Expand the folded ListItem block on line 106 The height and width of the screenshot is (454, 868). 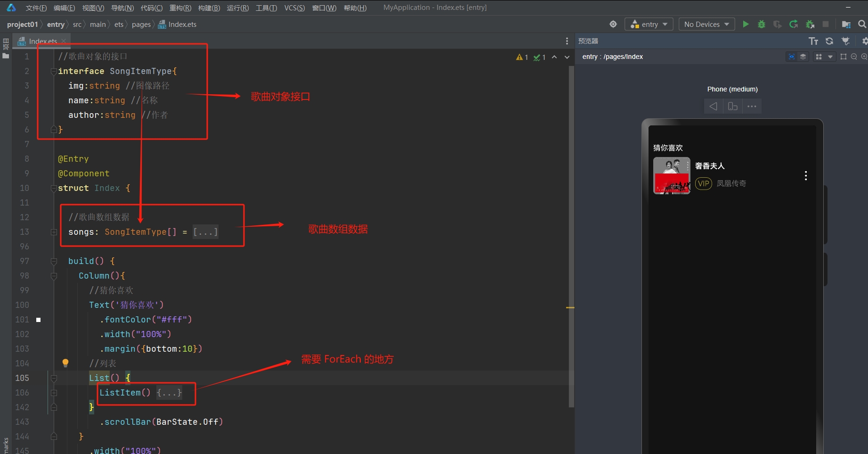[x=169, y=393]
